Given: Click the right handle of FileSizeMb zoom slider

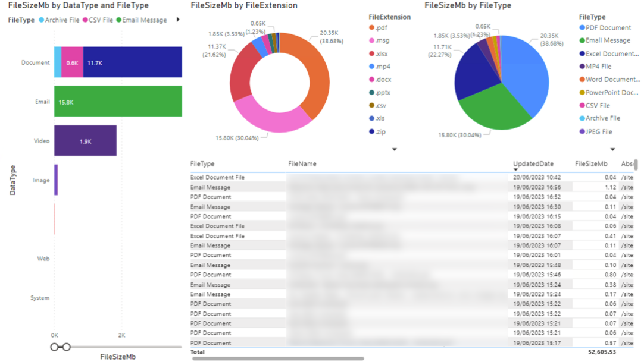Looking at the screenshot, I should click(x=67, y=347).
